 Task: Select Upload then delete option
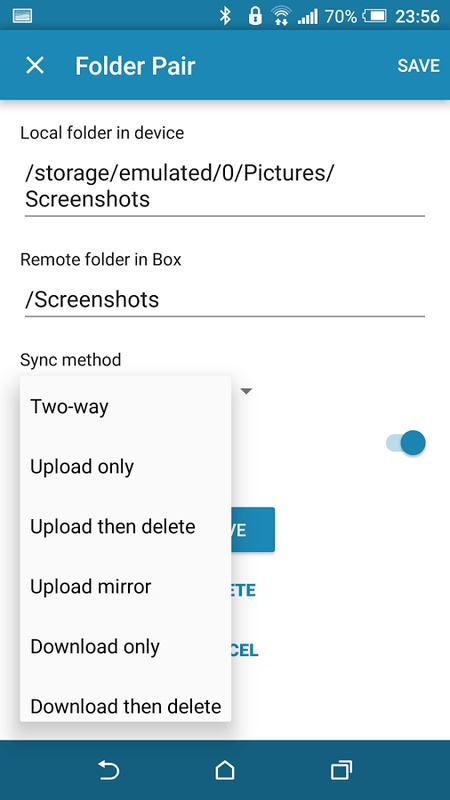coord(126,527)
